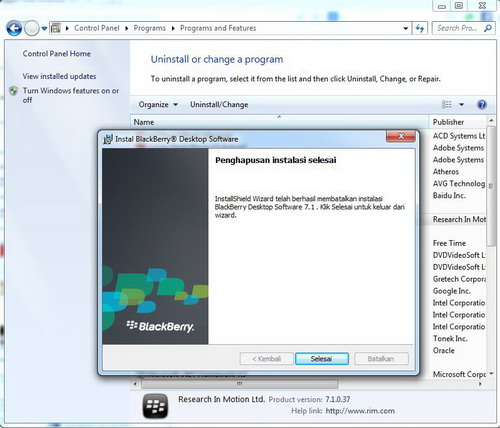The image size is (500, 428).
Task: Click the Control Panel icon in address bar
Action: 56,28
